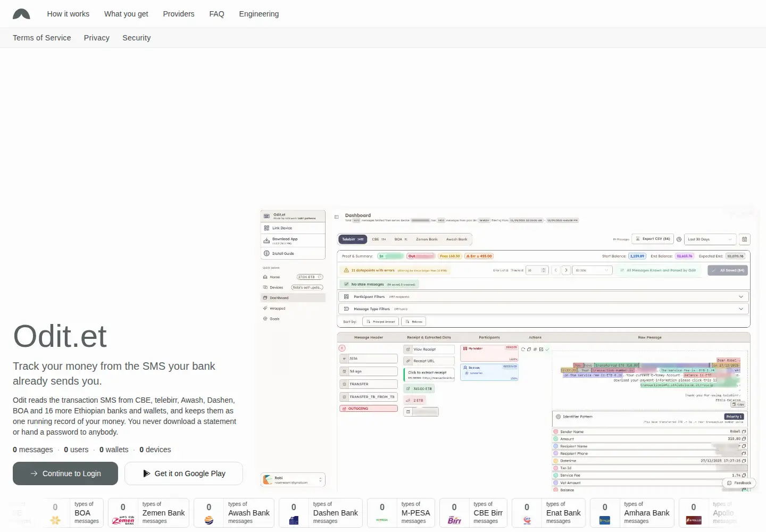766x532 pixels.
Task: Expand the Participant Filters section
Action: pyautogui.click(x=544, y=297)
